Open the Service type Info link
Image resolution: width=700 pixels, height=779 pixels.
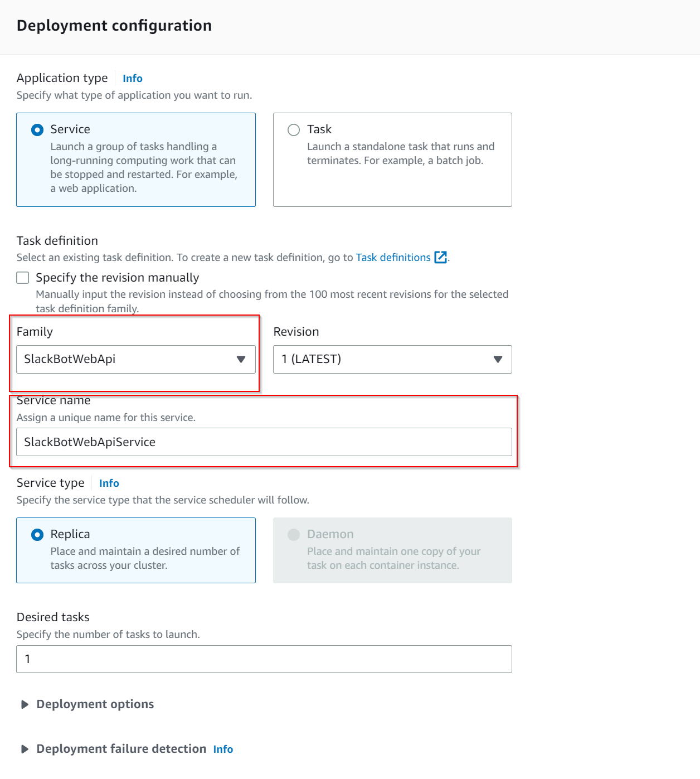tap(109, 483)
